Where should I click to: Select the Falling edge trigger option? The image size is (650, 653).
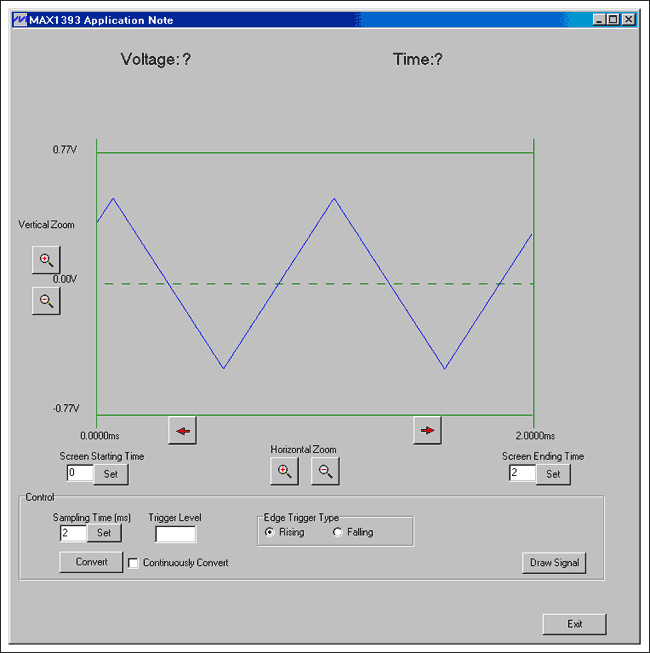[353, 532]
